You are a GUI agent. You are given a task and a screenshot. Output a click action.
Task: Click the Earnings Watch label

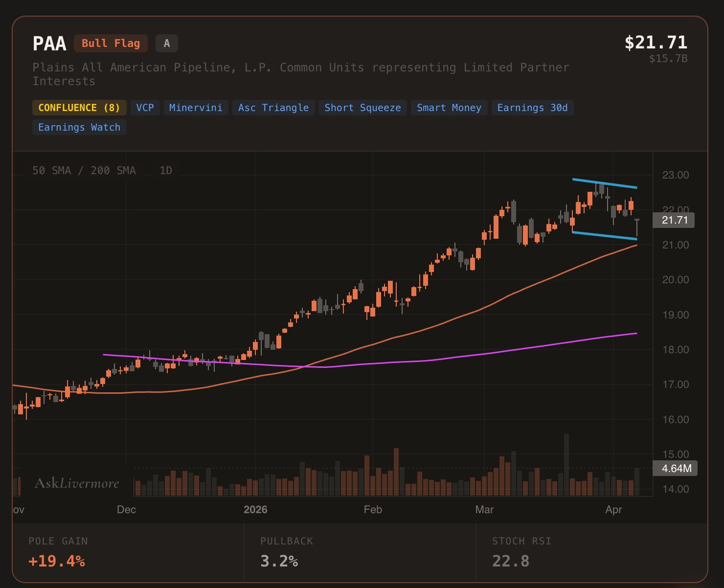click(x=79, y=127)
